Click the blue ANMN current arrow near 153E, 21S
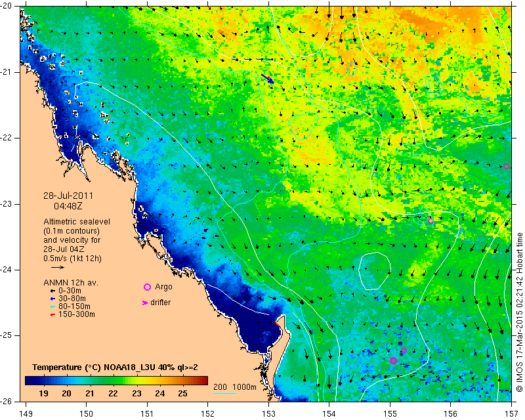 pyautogui.click(x=268, y=79)
